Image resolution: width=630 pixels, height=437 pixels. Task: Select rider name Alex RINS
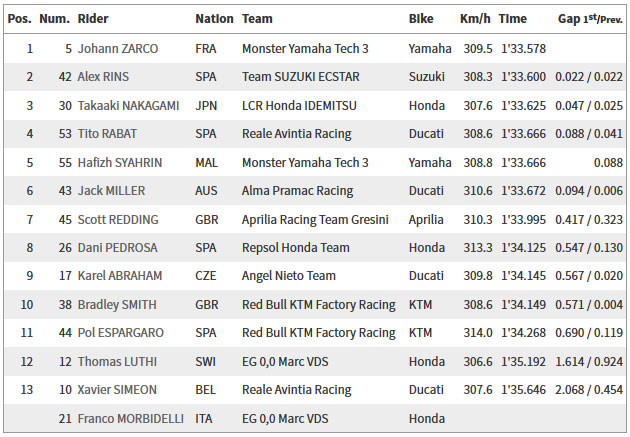pyautogui.click(x=103, y=77)
